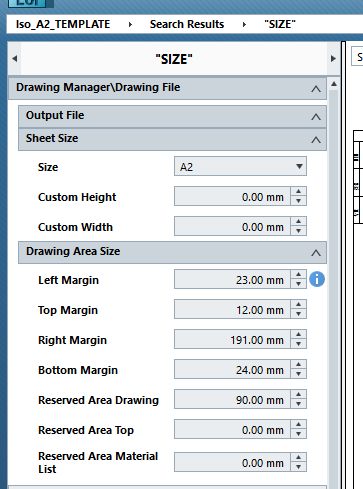The width and height of the screenshot is (363, 489).
Task: Edit the Bottom Margin 24.00 mm field
Action: 232,369
